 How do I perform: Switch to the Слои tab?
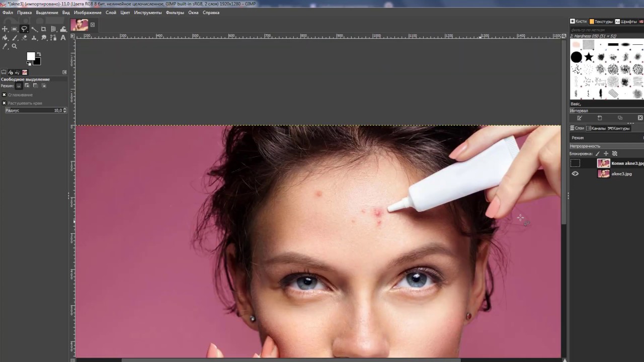(577, 128)
